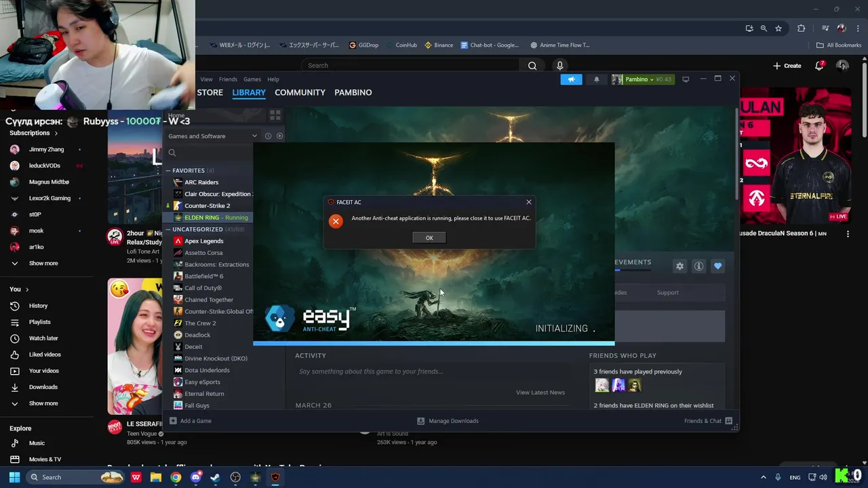The width and height of the screenshot is (868, 488).
Task: Select Apex Legends in library list
Action: [x=203, y=241]
